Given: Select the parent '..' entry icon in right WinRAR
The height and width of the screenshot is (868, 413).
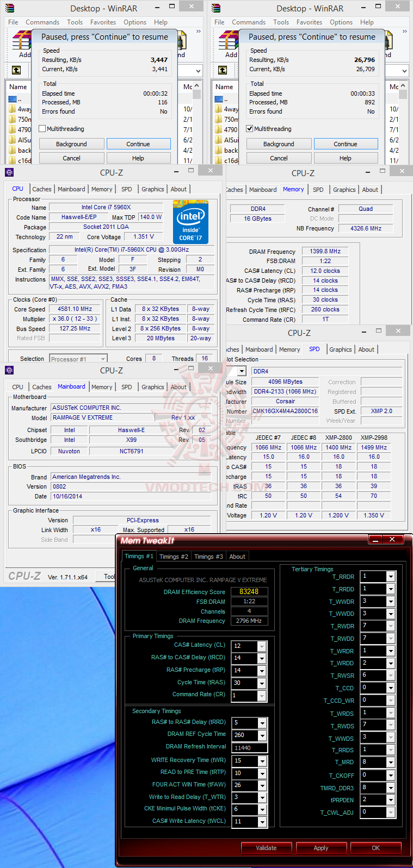Looking at the screenshot, I should (219, 99).
